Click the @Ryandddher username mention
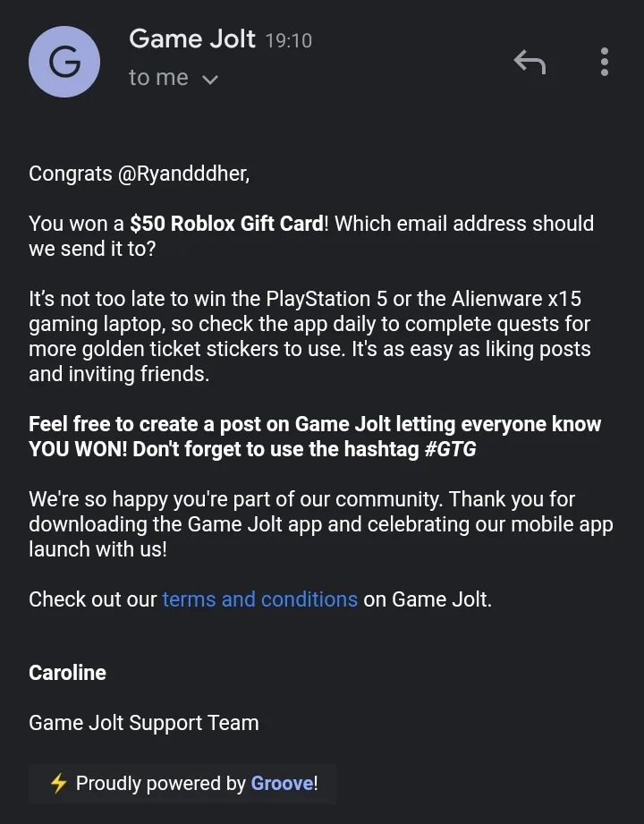 tap(184, 174)
